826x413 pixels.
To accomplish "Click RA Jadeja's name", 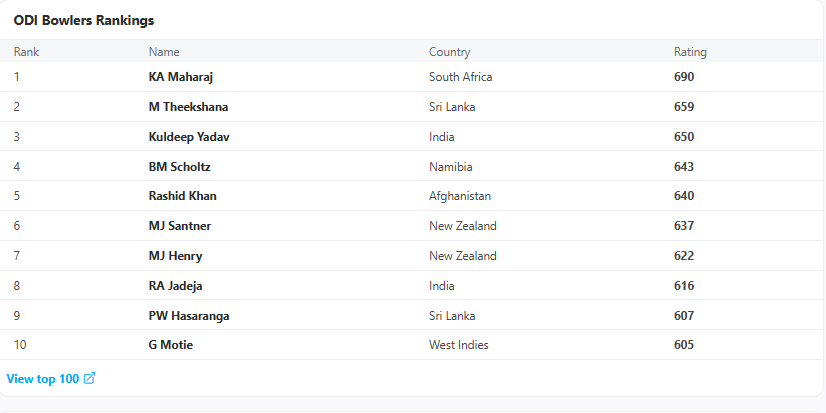I will [175, 286].
